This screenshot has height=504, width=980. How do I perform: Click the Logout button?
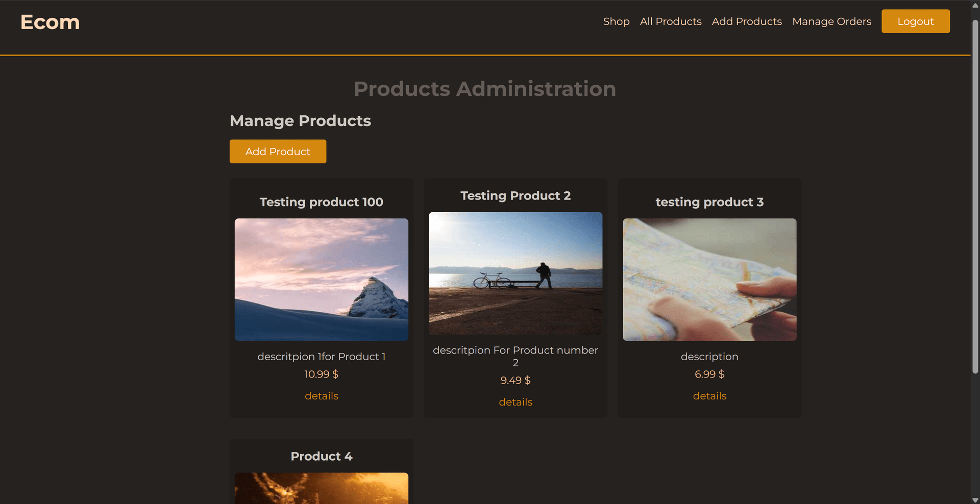pos(916,21)
